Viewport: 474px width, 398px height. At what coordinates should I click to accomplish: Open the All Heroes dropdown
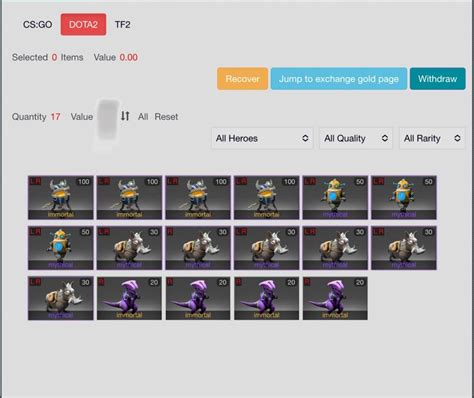click(x=262, y=138)
